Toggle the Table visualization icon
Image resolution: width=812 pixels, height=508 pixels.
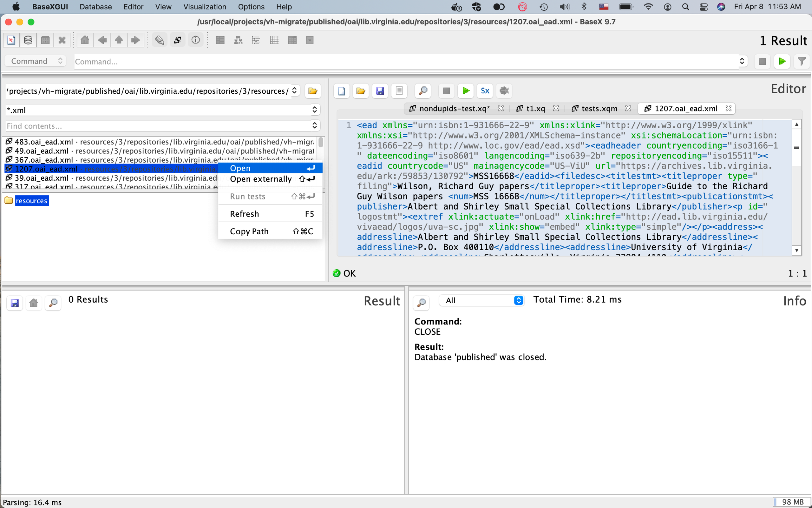coord(292,40)
